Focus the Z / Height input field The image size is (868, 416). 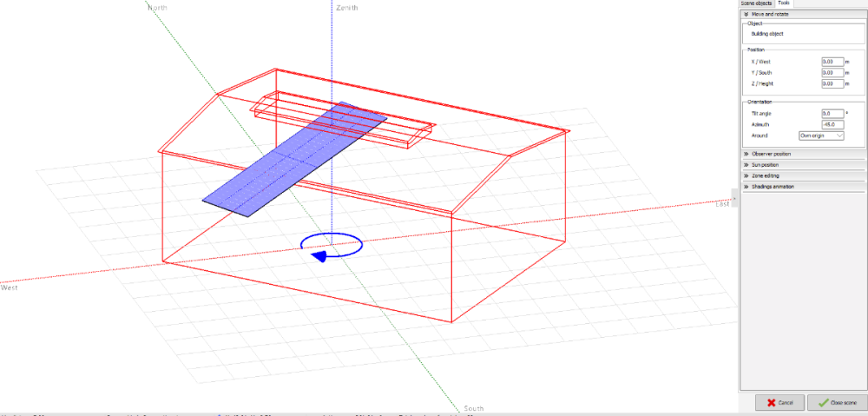tap(832, 84)
